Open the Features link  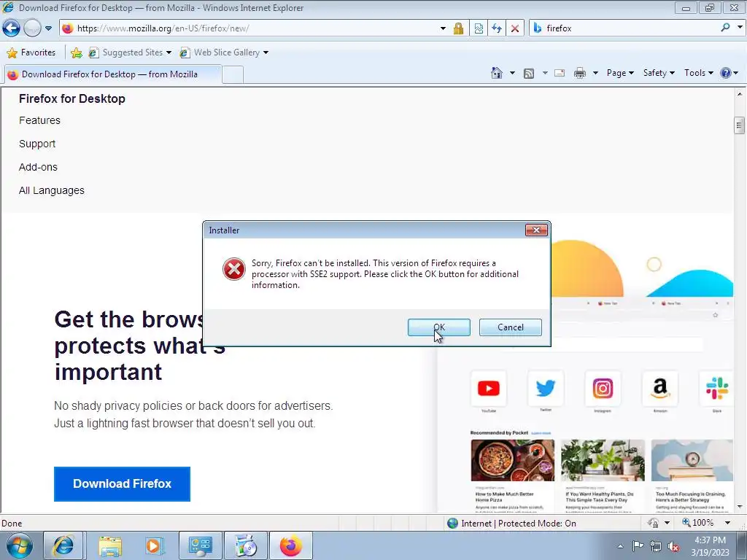coord(39,120)
